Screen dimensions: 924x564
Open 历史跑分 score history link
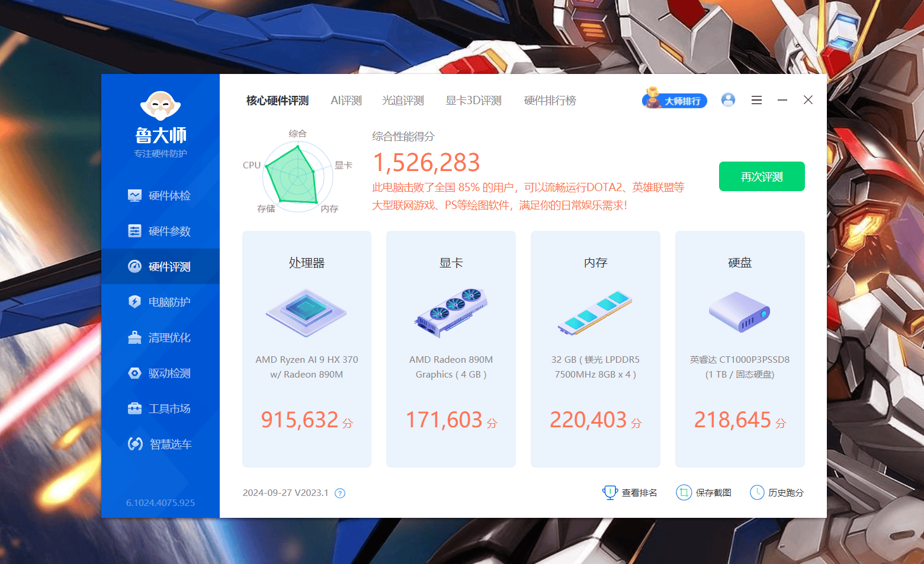click(777, 492)
